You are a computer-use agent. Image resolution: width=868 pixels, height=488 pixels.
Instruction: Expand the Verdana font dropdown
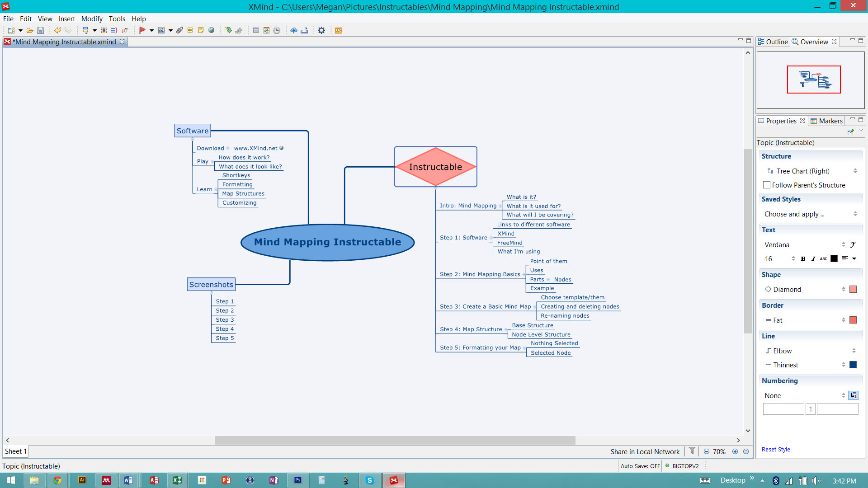click(x=843, y=245)
